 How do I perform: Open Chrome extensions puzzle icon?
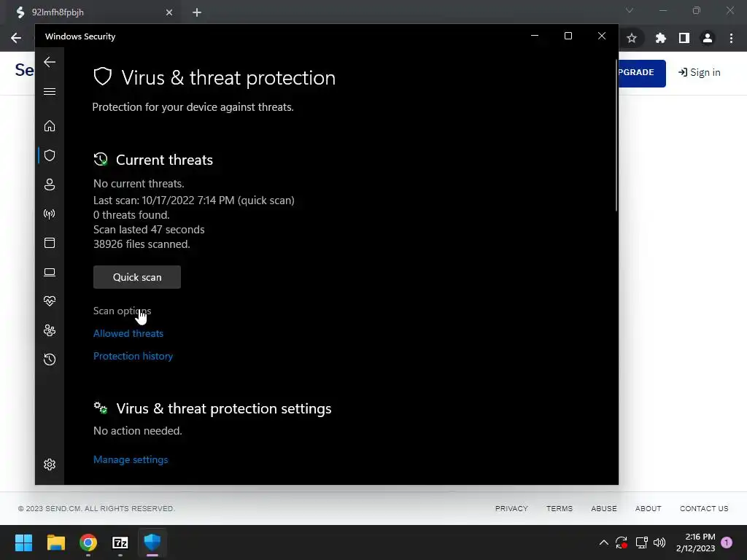click(x=660, y=38)
